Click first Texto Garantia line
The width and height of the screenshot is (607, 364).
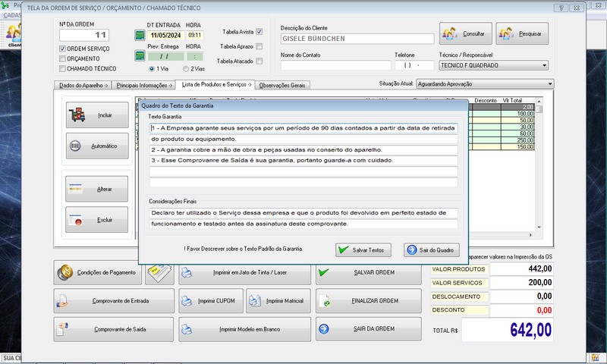[303, 128]
